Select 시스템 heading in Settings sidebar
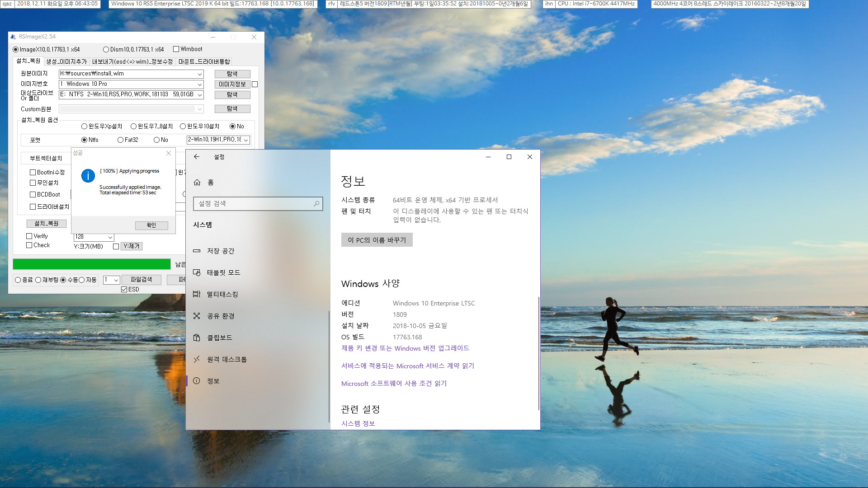 203,225
